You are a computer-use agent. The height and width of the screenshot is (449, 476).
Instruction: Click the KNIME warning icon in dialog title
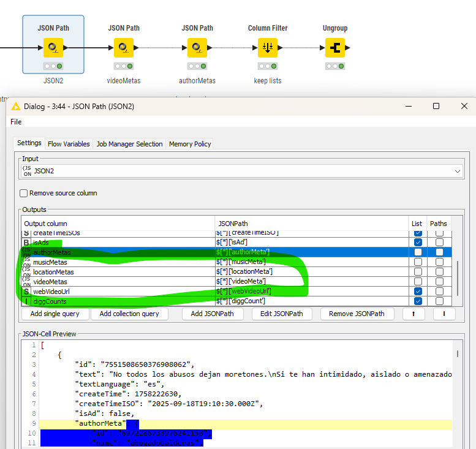16,106
